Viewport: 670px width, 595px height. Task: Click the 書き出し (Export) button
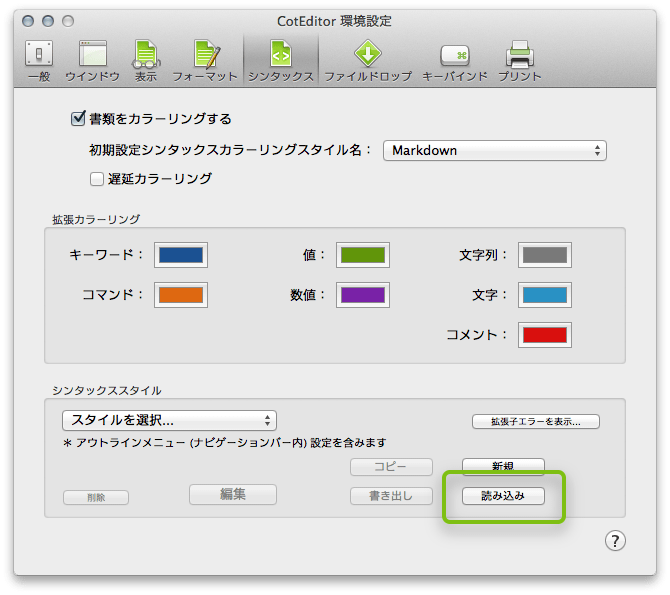point(391,496)
